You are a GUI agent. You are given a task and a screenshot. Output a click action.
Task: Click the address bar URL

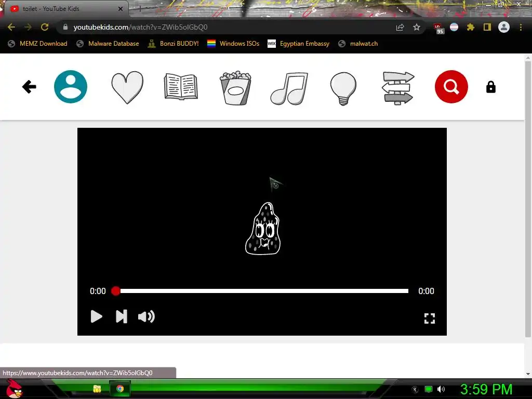click(x=140, y=27)
